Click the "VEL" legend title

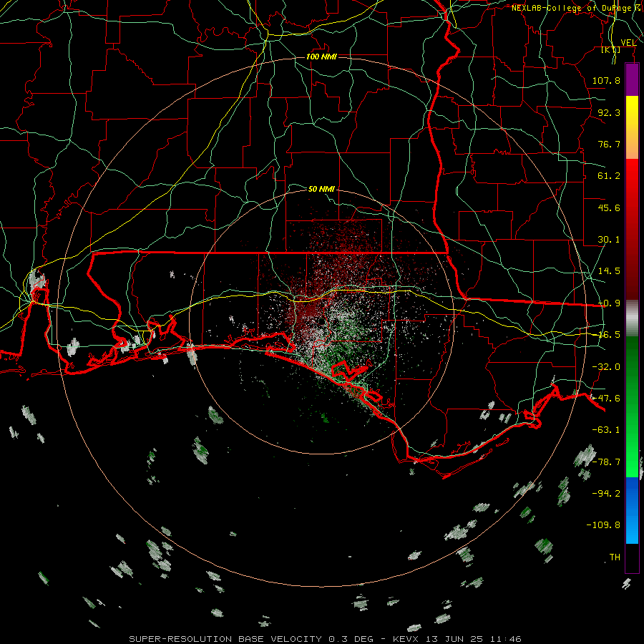click(x=628, y=43)
